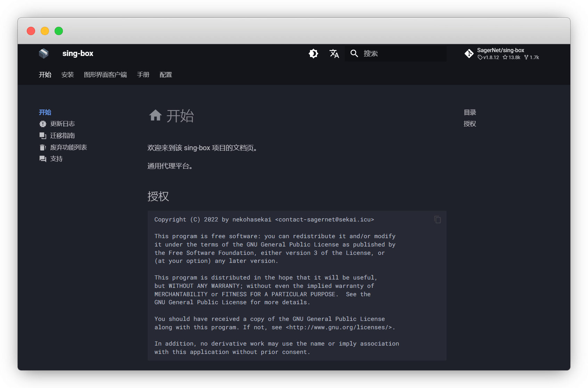Switch to the 安装 tab
This screenshot has width=588, height=388.
coord(68,75)
